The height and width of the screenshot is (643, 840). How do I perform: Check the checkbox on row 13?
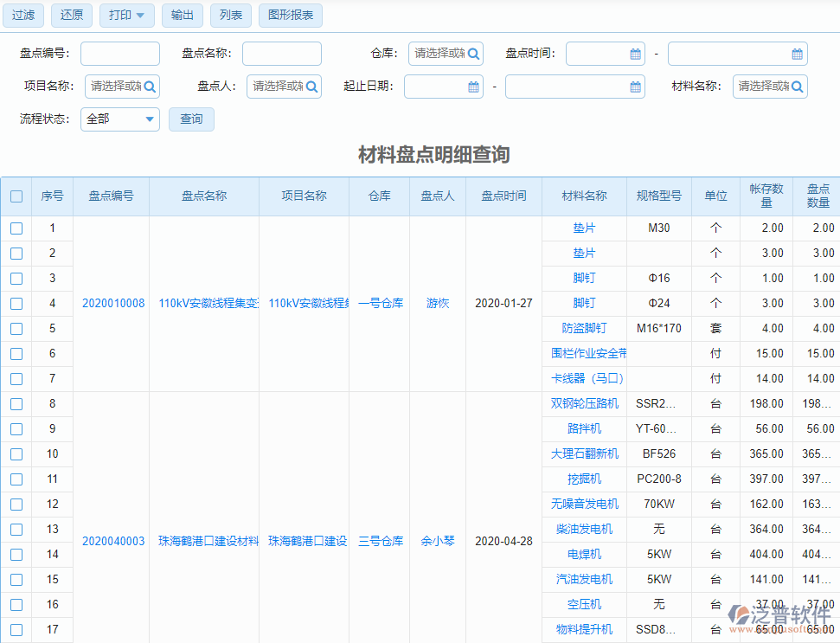coord(16,529)
